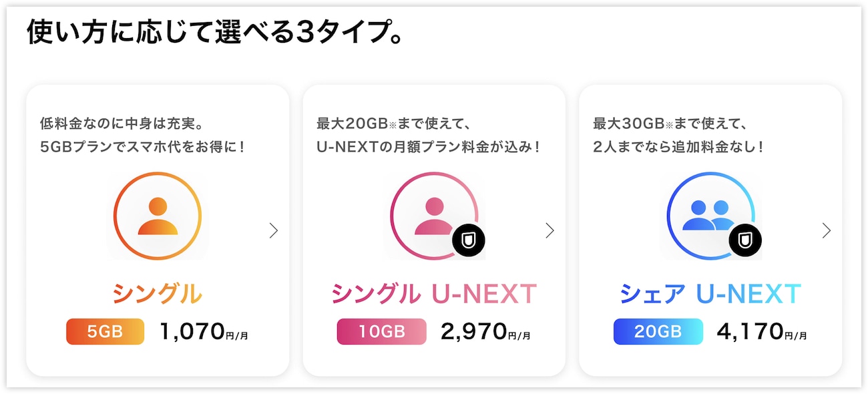Viewport: 868px width, 394px height.
Task: Click the 4,170円/月 price
Action: 762,331
